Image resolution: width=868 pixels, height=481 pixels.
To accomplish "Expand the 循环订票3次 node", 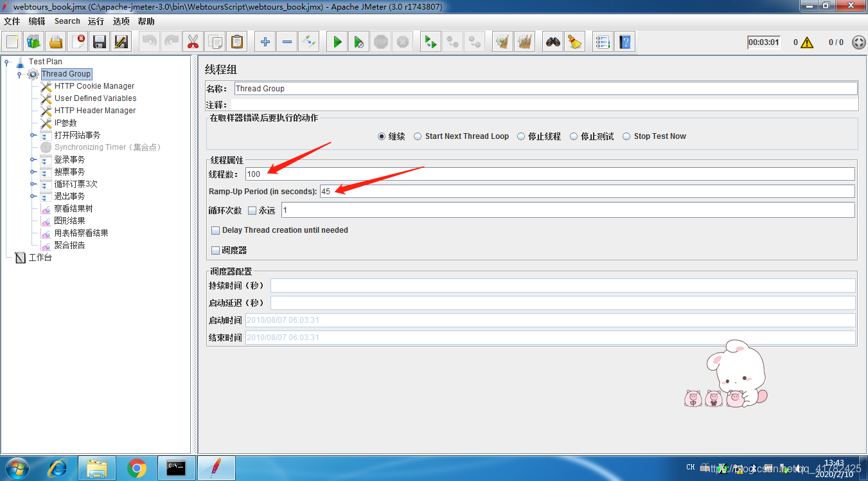I will coord(33,184).
